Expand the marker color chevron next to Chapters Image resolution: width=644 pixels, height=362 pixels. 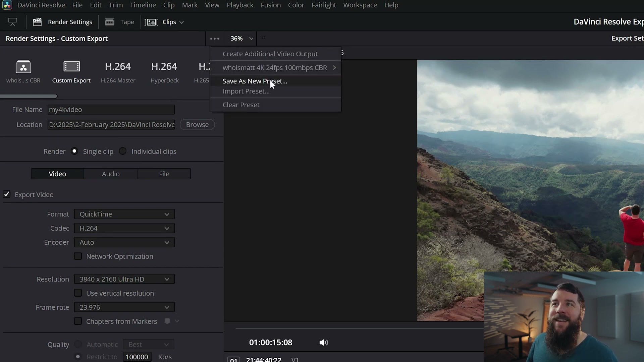coord(177,321)
